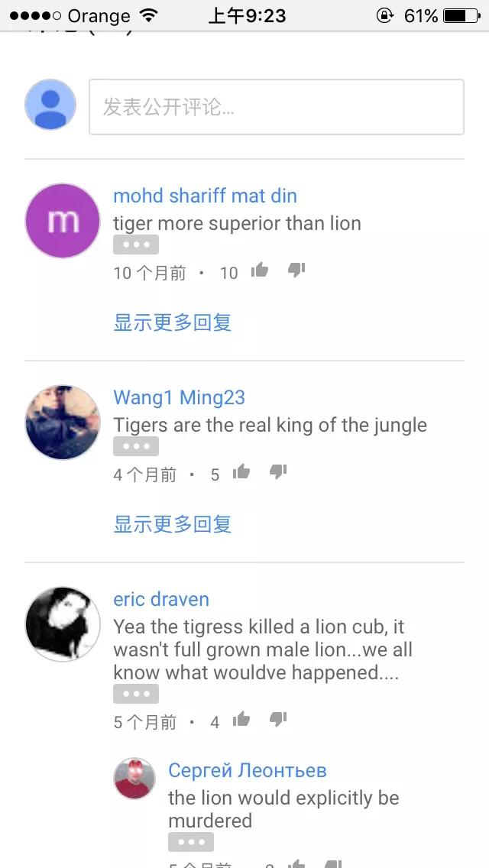Focus the public comment input field
The image size is (489, 868).
pyautogui.click(x=277, y=107)
